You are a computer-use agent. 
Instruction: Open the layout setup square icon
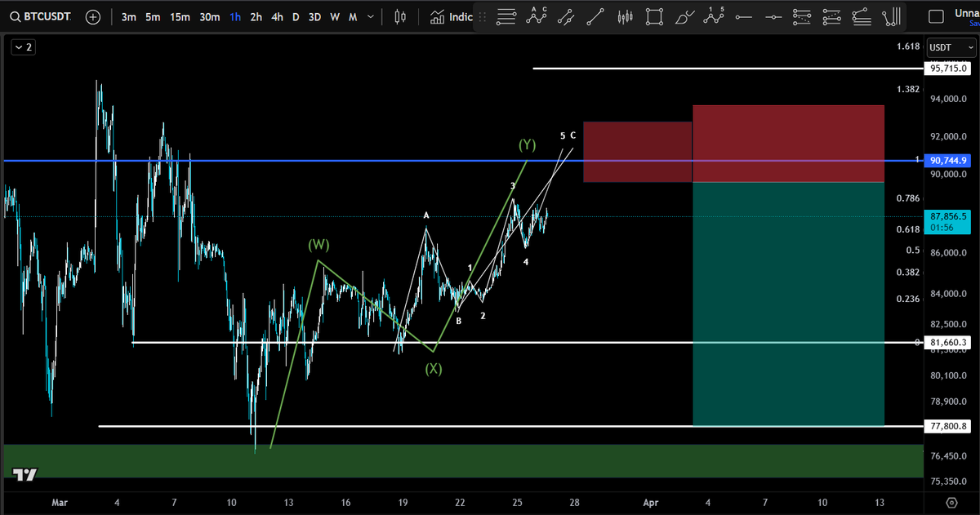point(937,16)
